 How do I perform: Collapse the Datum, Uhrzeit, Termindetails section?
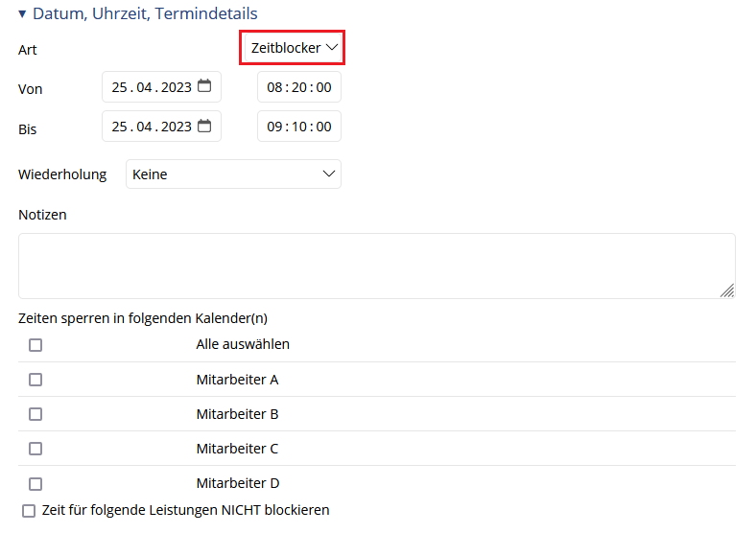[x=22, y=14]
